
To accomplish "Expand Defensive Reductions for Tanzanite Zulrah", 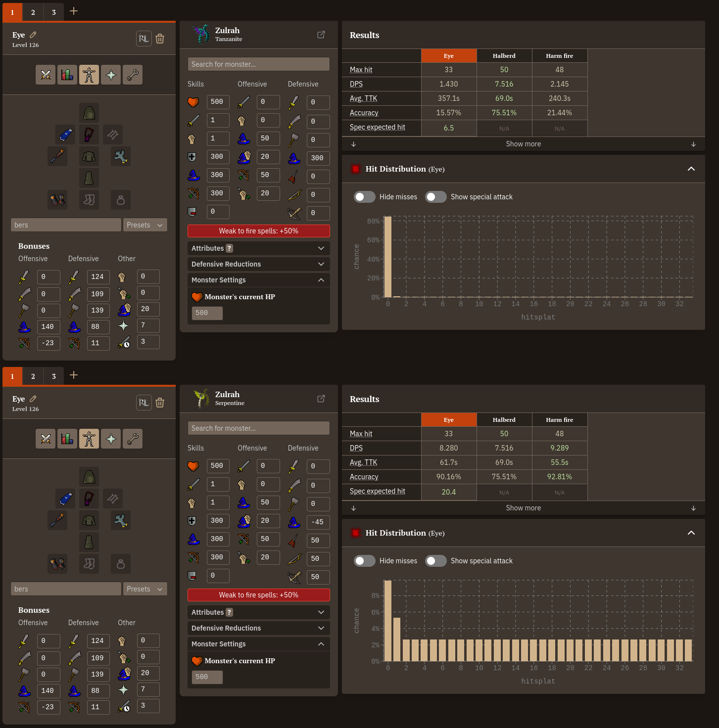I will coord(259,264).
